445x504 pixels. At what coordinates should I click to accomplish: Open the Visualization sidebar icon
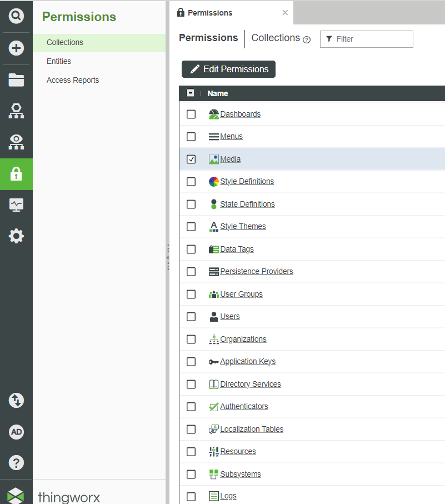coord(16,142)
